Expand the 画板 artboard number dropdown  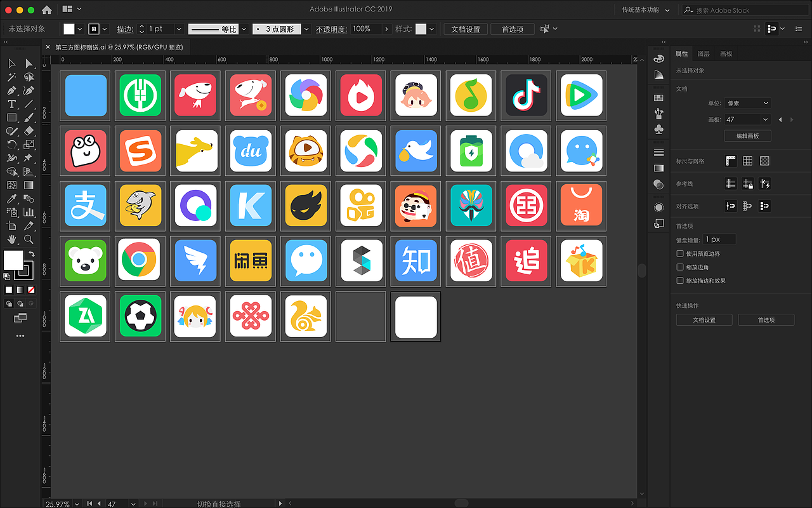(766, 119)
